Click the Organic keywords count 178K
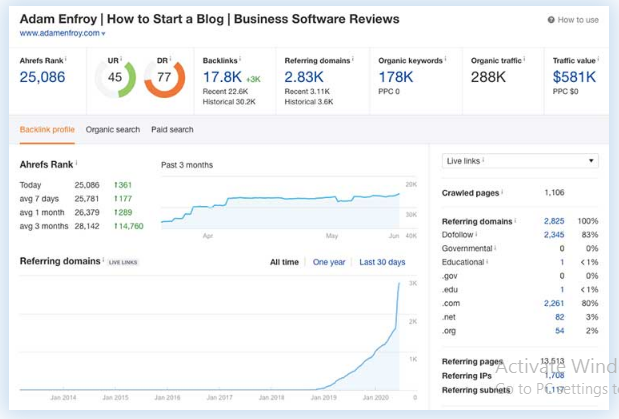This screenshot has width=619, height=419. (x=396, y=77)
